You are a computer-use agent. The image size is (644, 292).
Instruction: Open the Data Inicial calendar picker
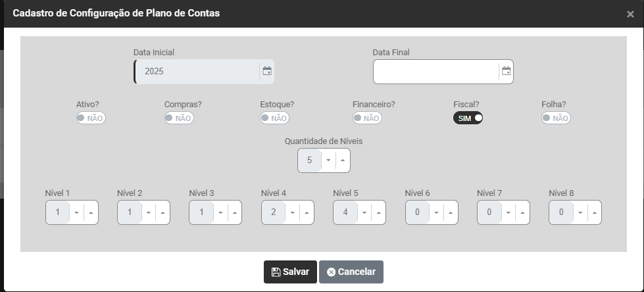pos(267,71)
